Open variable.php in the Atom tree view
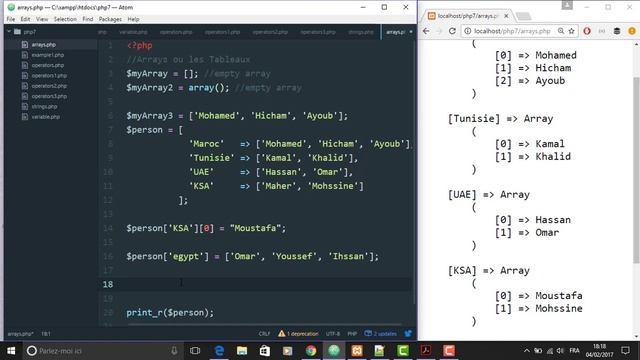The width and height of the screenshot is (640, 360). pyautogui.click(x=45, y=117)
